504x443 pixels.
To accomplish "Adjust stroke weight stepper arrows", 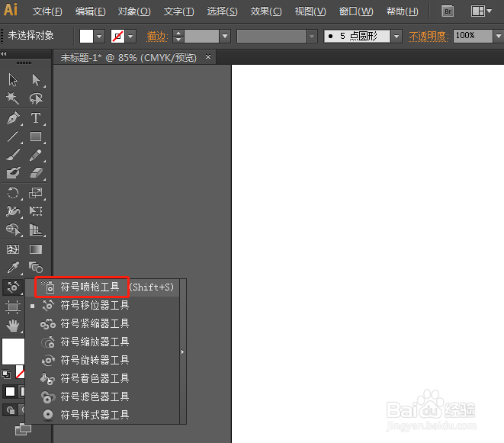I will click(178, 36).
